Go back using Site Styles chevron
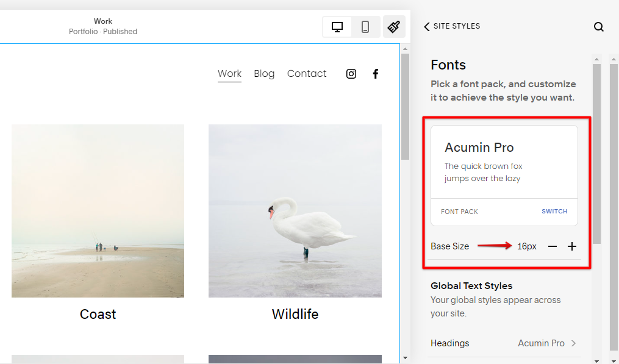This screenshot has width=619, height=364. point(427,26)
